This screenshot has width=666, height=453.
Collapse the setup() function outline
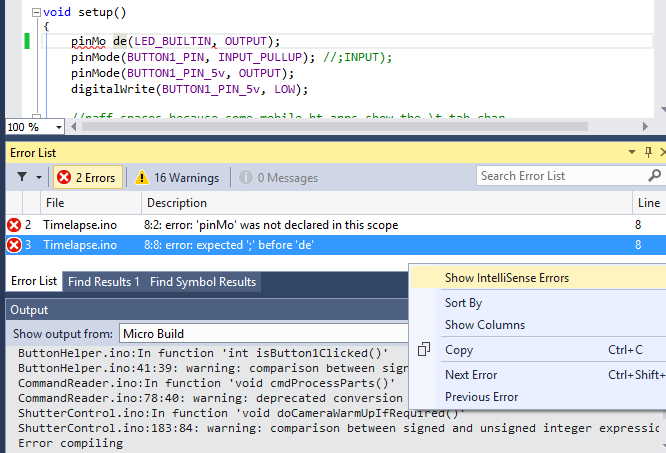tap(37, 12)
